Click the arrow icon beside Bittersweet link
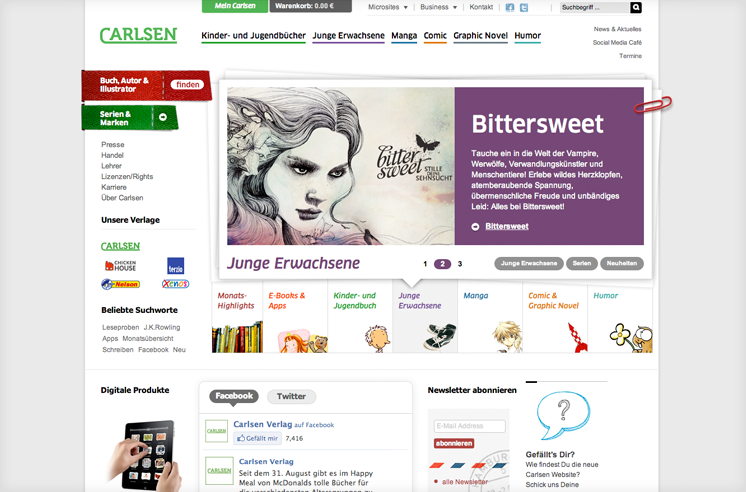 point(475,227)
